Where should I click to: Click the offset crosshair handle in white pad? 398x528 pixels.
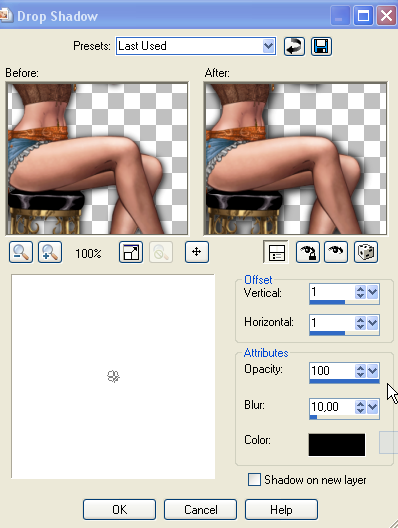coord(113,376)
